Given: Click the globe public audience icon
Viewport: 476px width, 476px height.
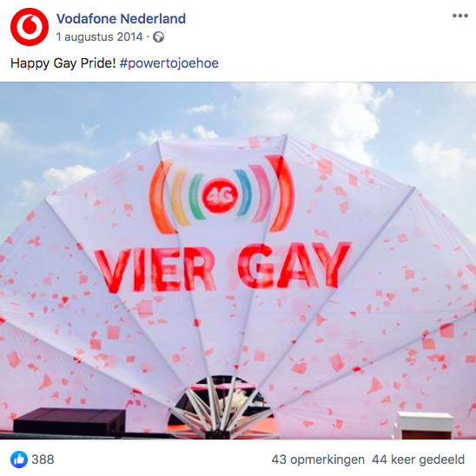Looking at the screenshot, I should click(158, 37).
